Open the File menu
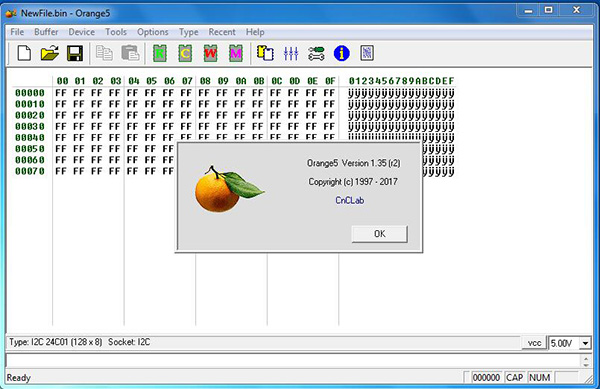600x389 pixels. (17, 32)
